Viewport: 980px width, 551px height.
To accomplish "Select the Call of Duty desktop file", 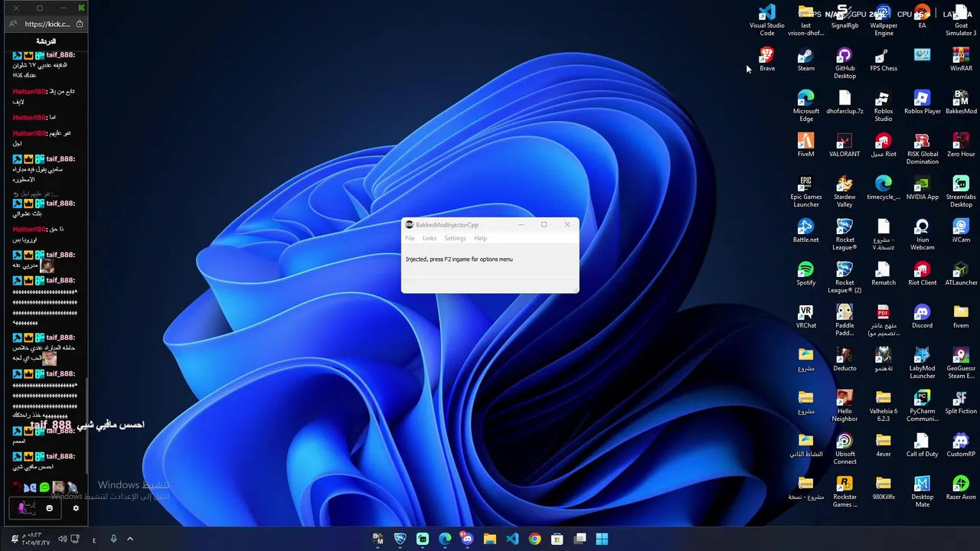I will [923, 445].
